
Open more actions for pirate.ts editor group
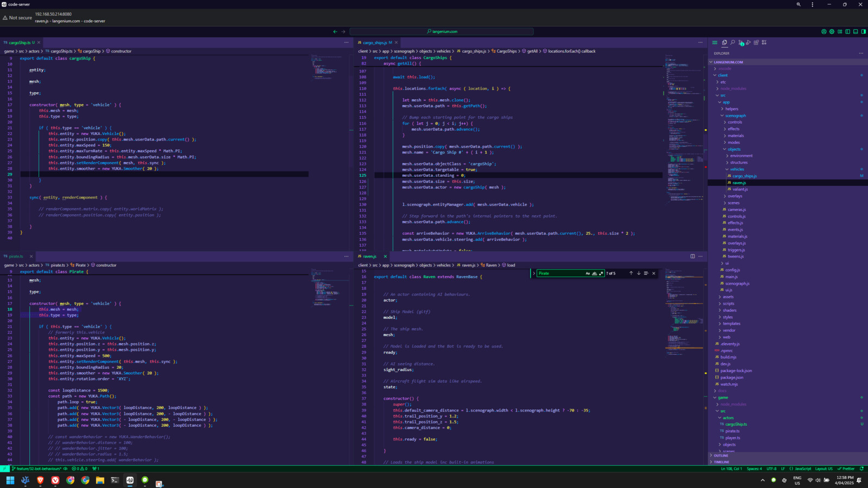[346, 256]
